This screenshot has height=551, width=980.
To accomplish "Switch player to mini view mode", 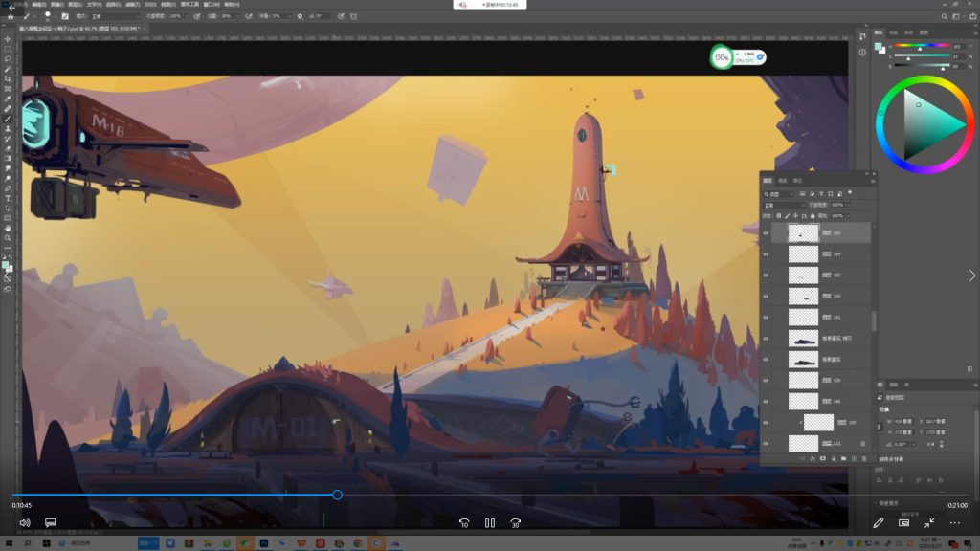I will [903, 523].
